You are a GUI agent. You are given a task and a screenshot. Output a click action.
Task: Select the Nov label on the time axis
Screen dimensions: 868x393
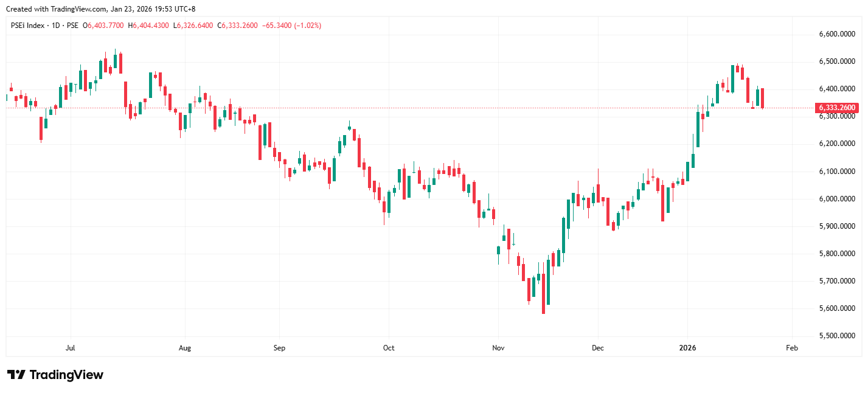(498, 348)
